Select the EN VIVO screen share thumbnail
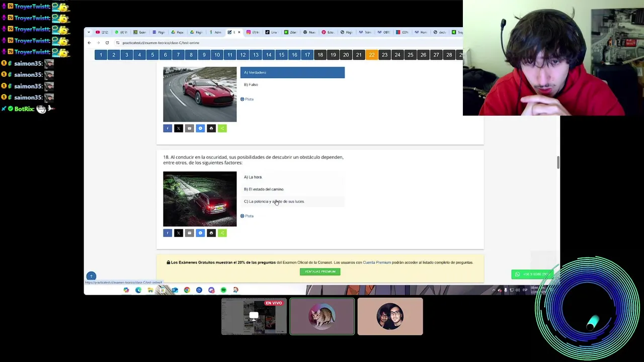This screenshot has width=644, height=362. click(x=254, y=316)
